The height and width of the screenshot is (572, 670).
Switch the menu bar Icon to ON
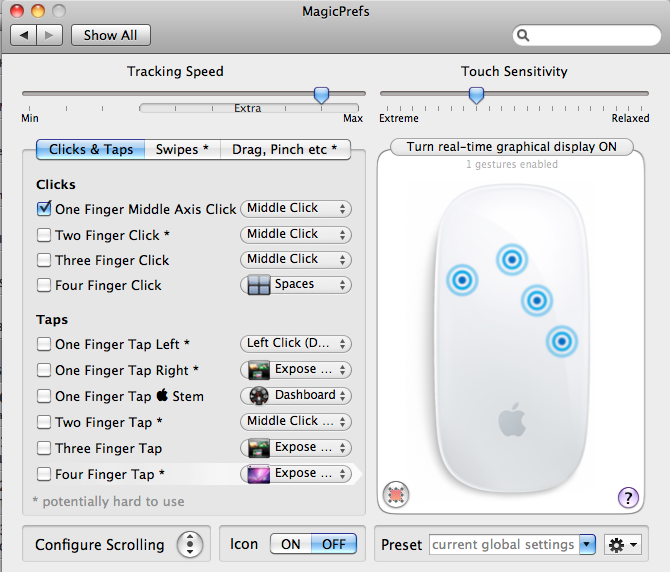[x=291, y=544]
